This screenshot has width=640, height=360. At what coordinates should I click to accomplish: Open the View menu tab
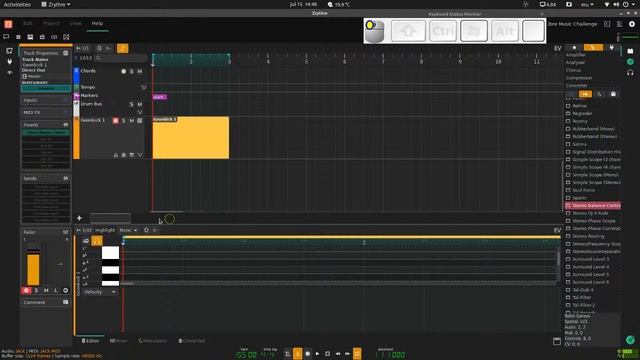click(76, 24)
